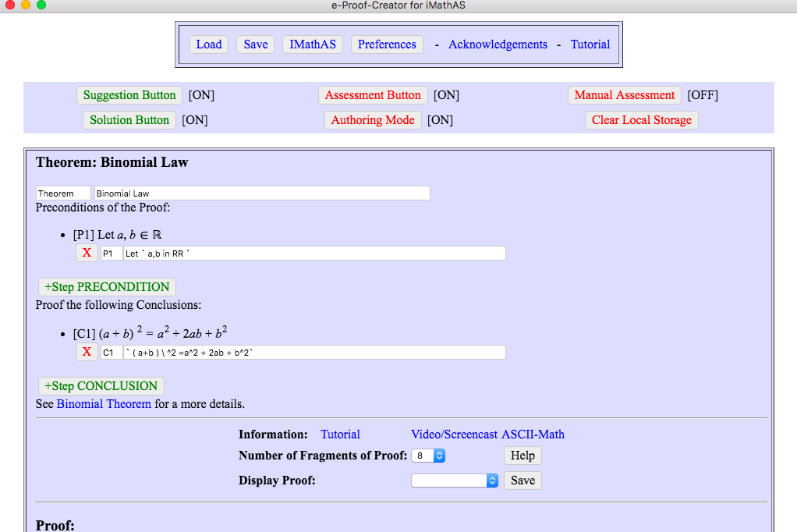Remove conclusion C1 using its X button
797x532 pixels.
tap(86, 352)
